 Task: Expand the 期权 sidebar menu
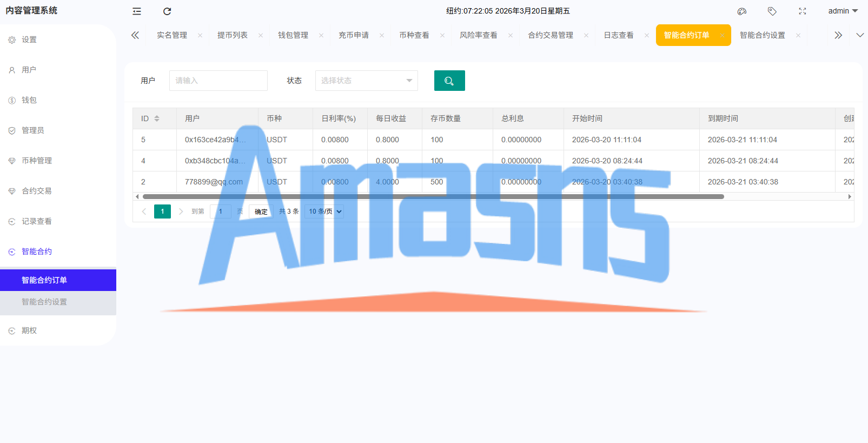[x=58, y=330]
